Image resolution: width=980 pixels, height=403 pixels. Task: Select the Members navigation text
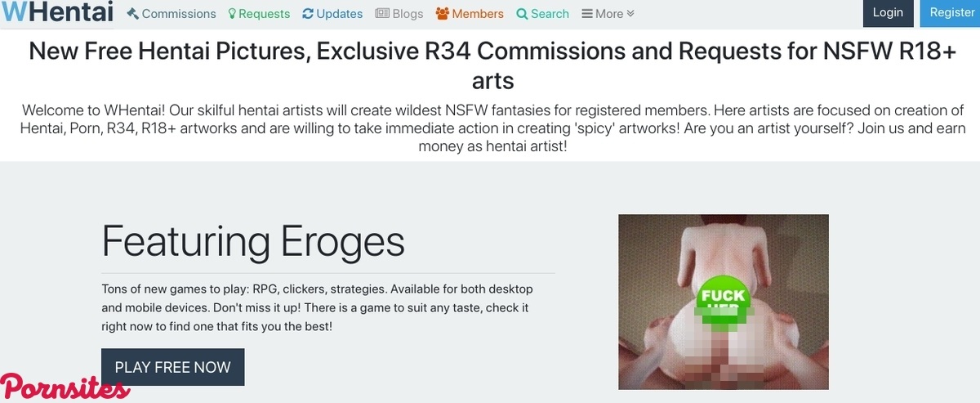[x=478, y=14]
